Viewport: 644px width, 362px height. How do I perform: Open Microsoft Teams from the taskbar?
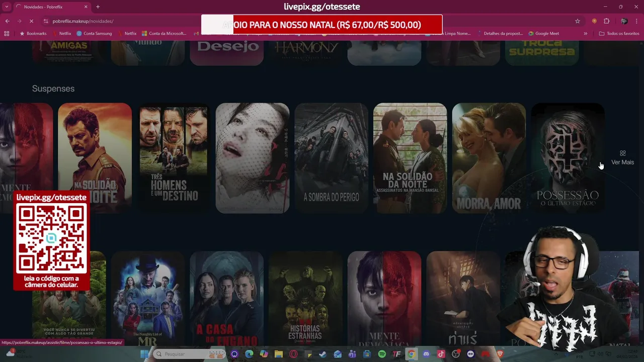click(352, 354)
